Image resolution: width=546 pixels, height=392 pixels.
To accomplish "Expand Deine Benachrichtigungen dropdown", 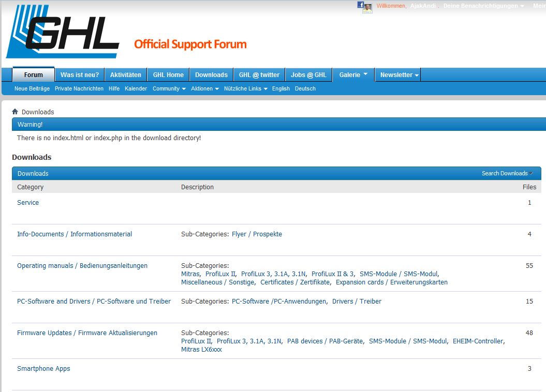I will coord(484,6).
